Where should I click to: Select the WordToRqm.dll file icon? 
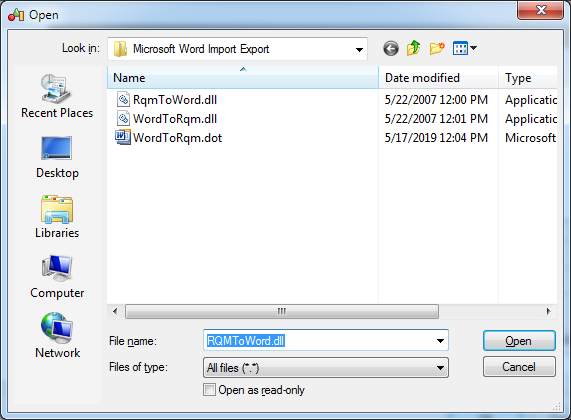123,119
